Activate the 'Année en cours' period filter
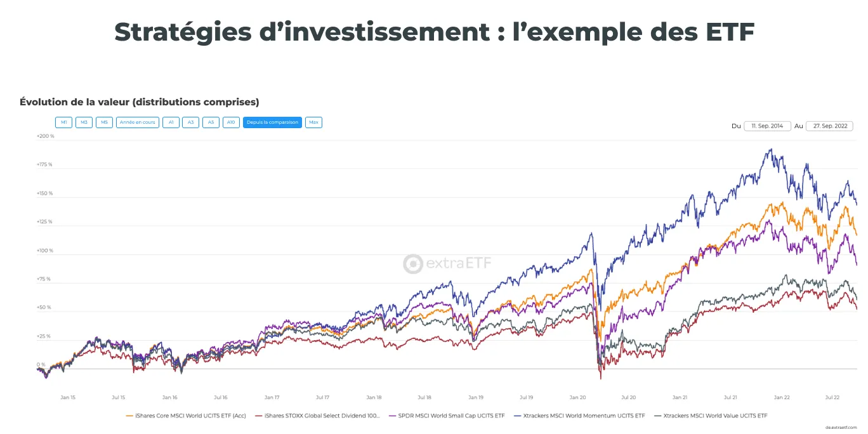The height and width of the screenshot is (434, 868). point(137,122)
